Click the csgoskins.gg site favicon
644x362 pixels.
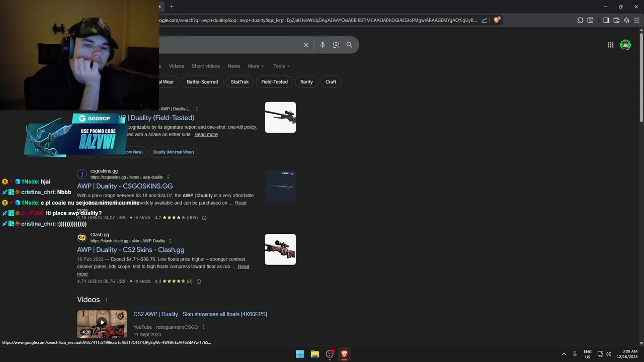pyautogui.click(x=82, y=174)
